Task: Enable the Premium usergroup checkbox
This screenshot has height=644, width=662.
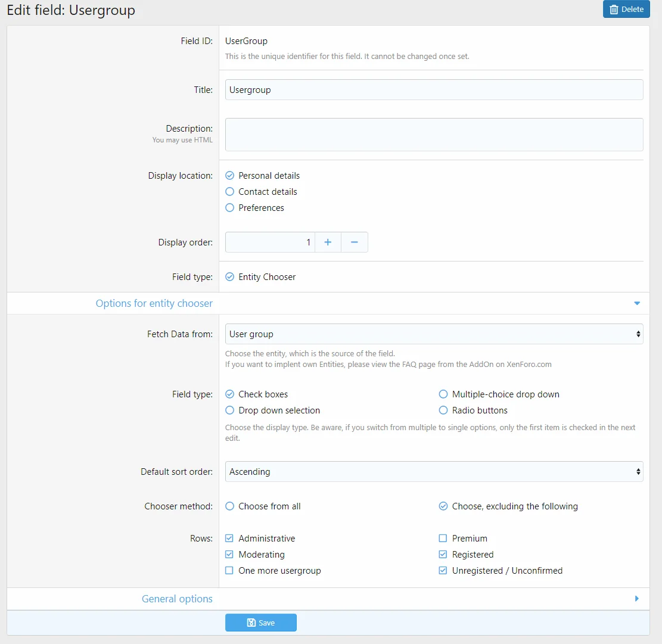Action: [443, 539]
